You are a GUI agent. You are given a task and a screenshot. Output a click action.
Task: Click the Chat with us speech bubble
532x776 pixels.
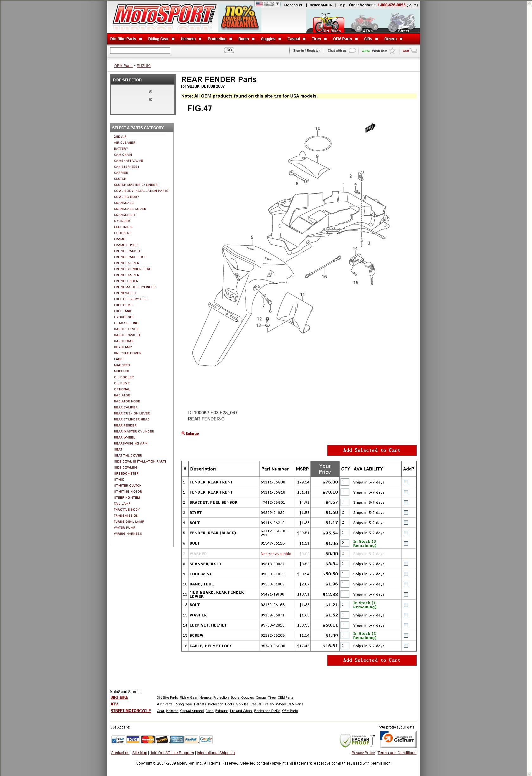click(x=352, y=51)
